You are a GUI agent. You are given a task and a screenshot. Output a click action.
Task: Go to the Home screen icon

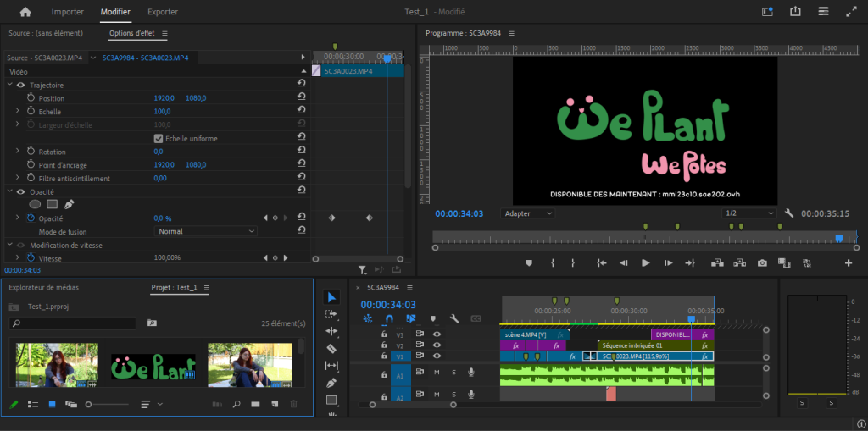(x=25, y=12)
